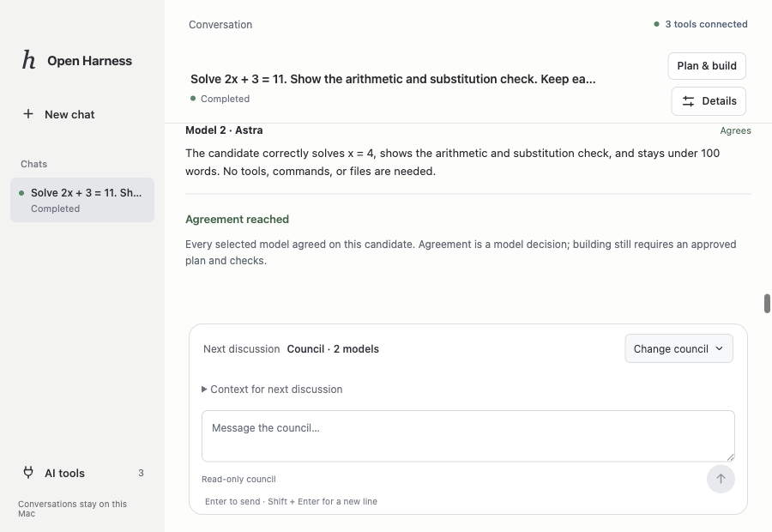This screenshot has width=772, height=532.
Task: Expand Context for next discussion
Action: pos(272,390)
